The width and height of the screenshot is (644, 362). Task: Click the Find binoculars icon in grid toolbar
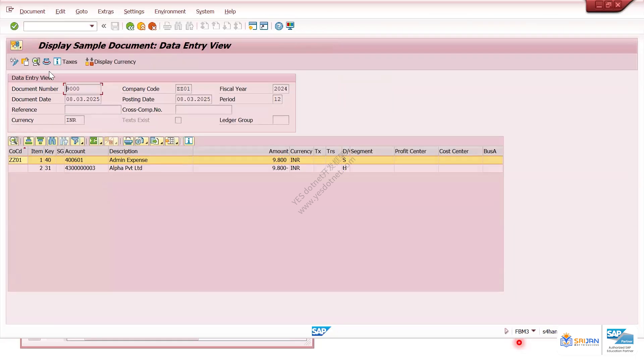pos(52,141)
